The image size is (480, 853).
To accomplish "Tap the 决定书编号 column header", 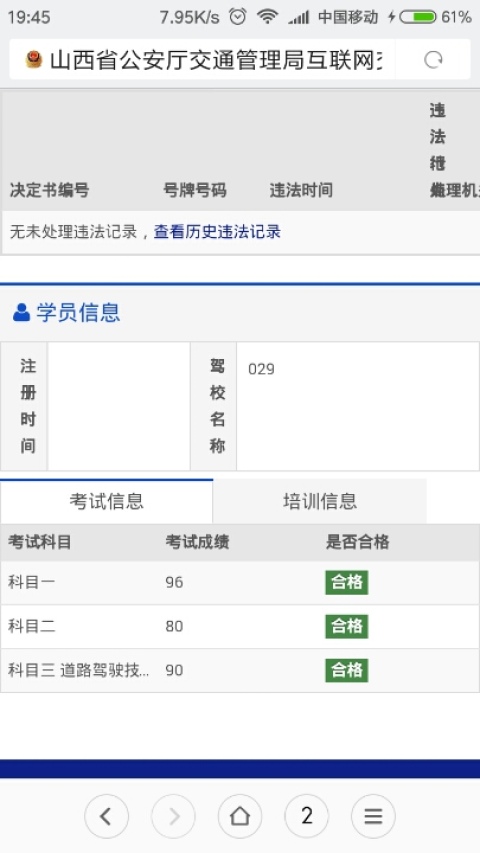I will pos(49,190).
